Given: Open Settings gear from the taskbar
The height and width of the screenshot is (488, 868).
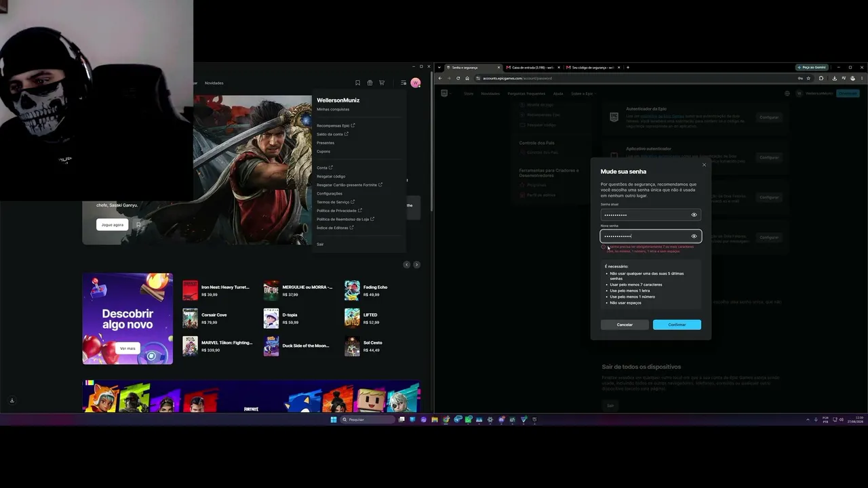Looking at the screenshot, I should click(490, 420).
